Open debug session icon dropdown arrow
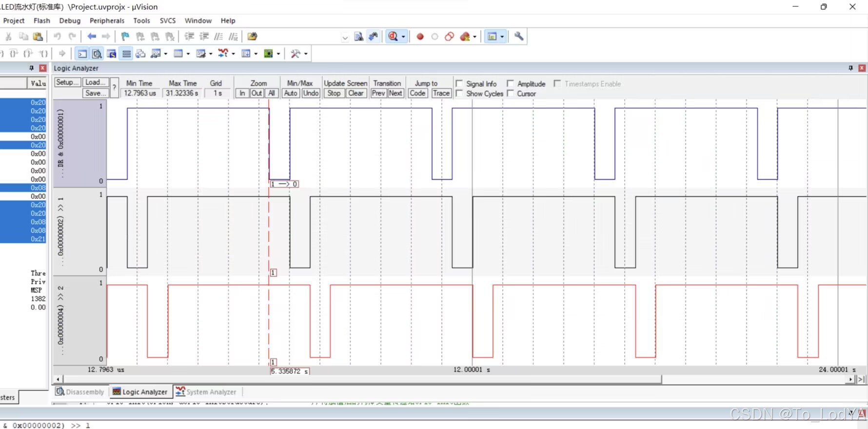The width and height of the screenshot is (868, 429). [403, 37]
